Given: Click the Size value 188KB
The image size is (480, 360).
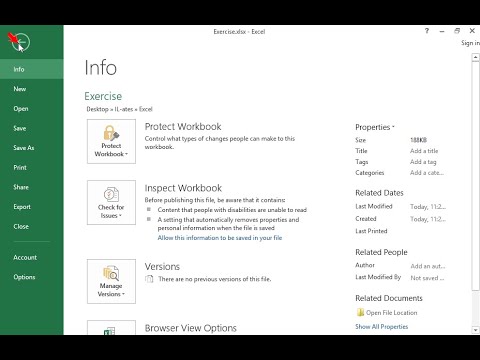Looking at the screenshot, I should [418, 140].
